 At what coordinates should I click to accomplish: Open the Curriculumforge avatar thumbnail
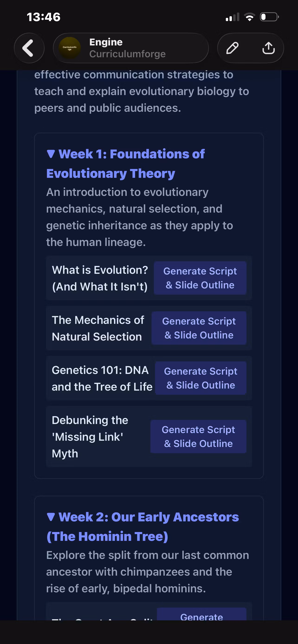click(x=70, y=48)
